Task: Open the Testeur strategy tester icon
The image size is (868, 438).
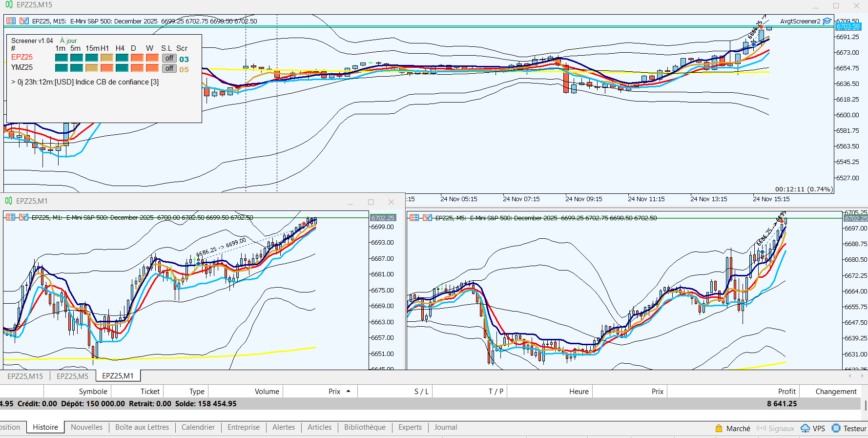Action: click(836, 428)
